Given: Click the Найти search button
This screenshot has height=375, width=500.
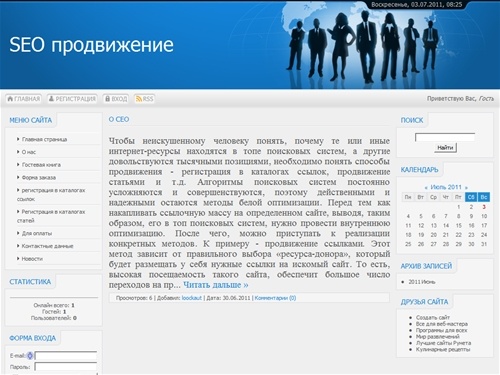Looking at the screenshot, I should pos(445,147).
